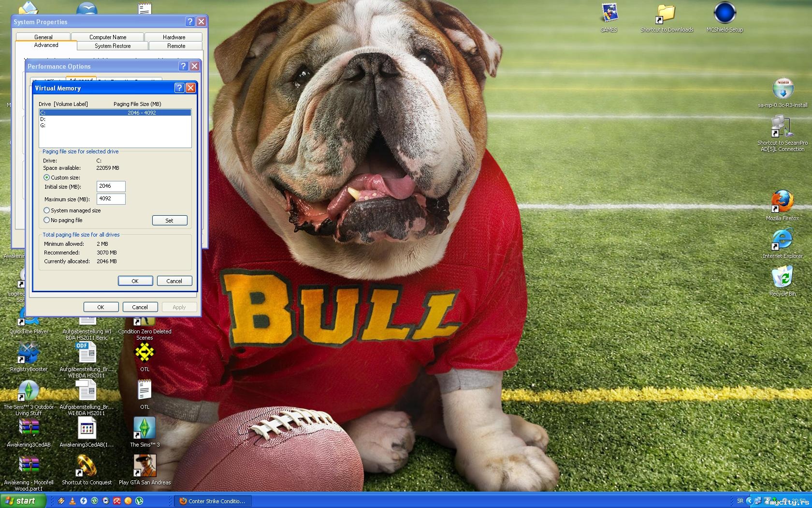Click OK in the Virtual Memory dialog
The width and height of the screenshot is (812, 508).
click(x=135, y=281)
